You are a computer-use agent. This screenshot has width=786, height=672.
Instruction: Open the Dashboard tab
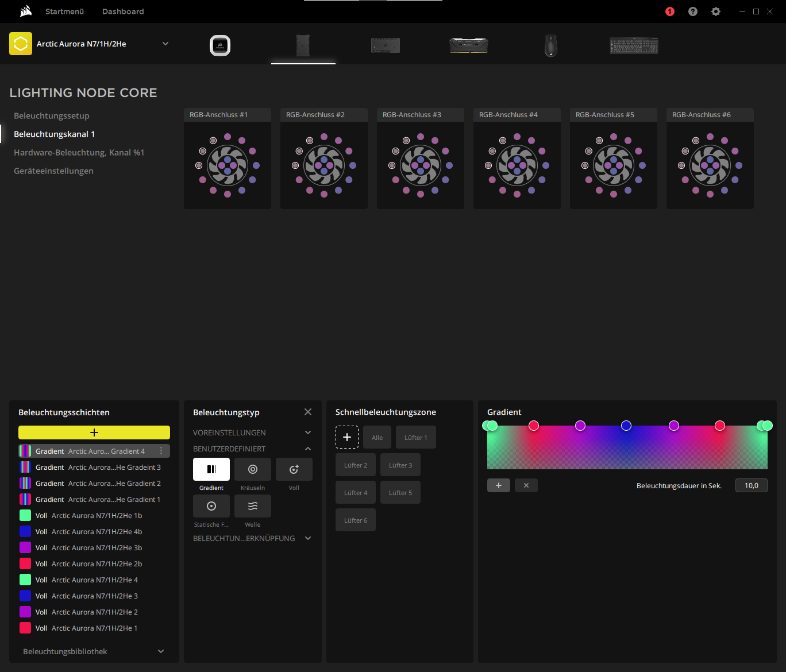(123, 11)
